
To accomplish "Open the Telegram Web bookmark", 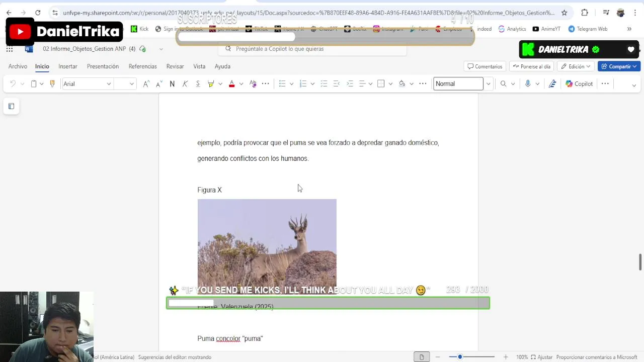I will (x=588, y=29).
